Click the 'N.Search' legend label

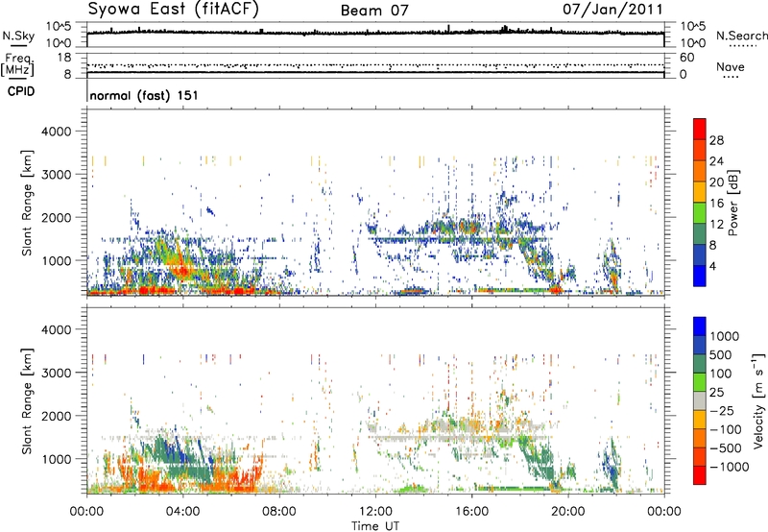741,36
